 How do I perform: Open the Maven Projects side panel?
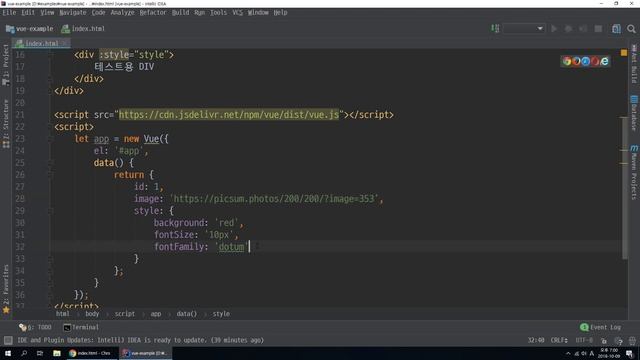634,172
